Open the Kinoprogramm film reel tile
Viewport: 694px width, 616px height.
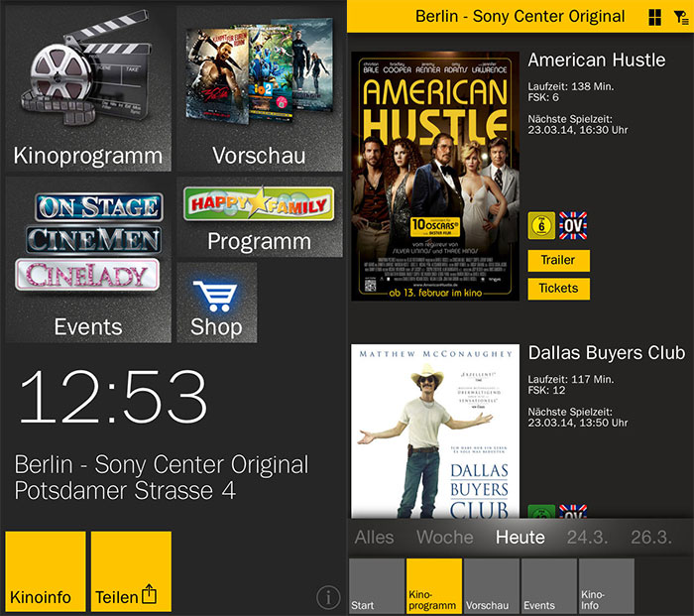(88, 88)
